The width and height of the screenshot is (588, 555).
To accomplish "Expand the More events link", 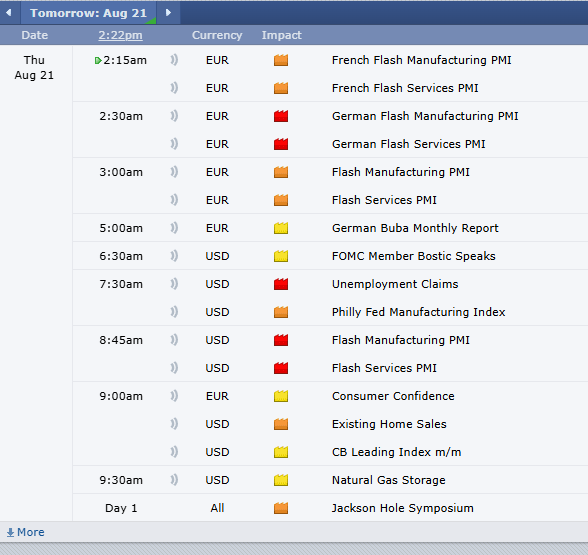I will tap(26, 532).
